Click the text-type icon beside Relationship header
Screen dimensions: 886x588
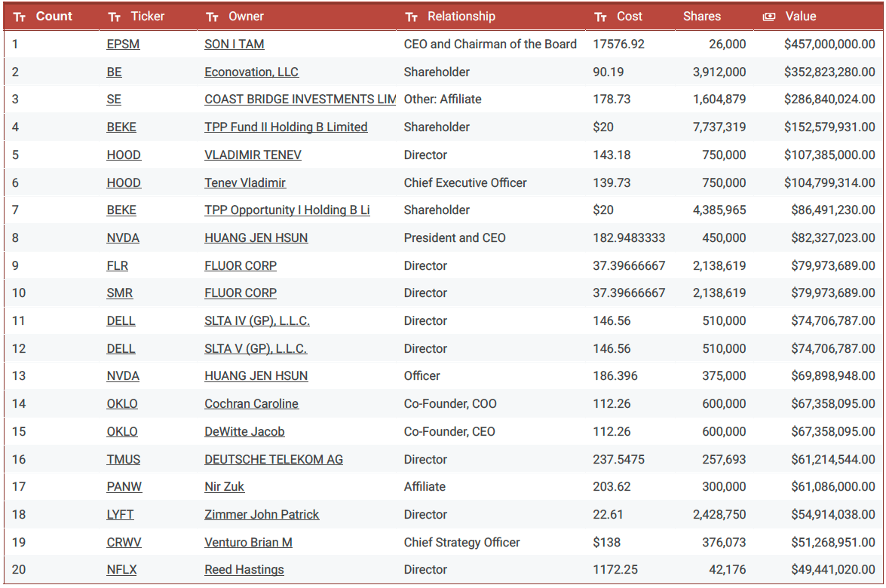point(411,17)
